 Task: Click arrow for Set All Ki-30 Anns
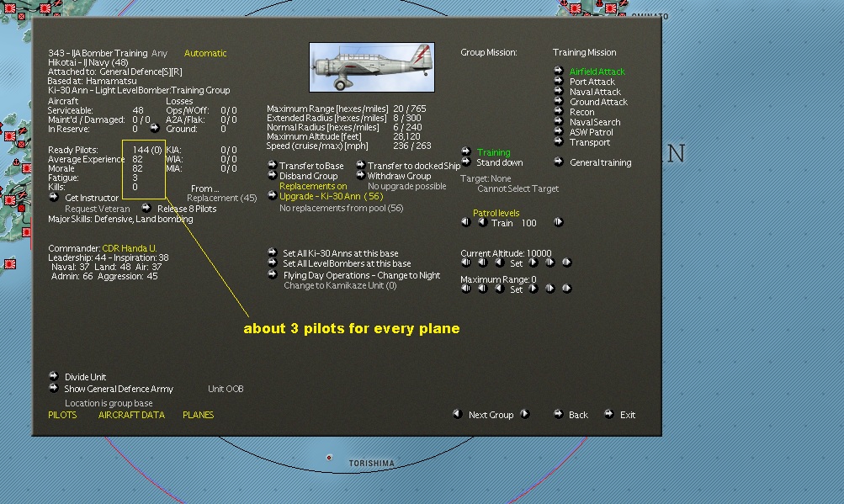[x=272, y=252]
